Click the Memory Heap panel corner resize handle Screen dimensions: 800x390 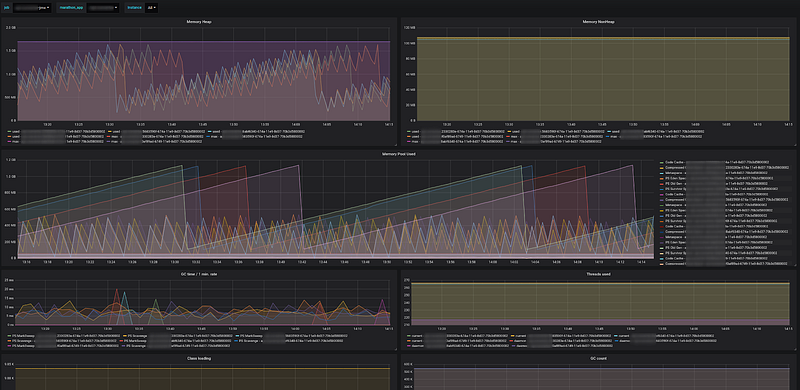395,145
